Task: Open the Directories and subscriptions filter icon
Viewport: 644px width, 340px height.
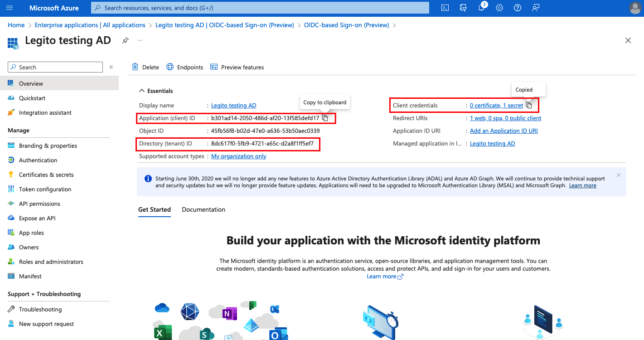Action: click(463, 8)
